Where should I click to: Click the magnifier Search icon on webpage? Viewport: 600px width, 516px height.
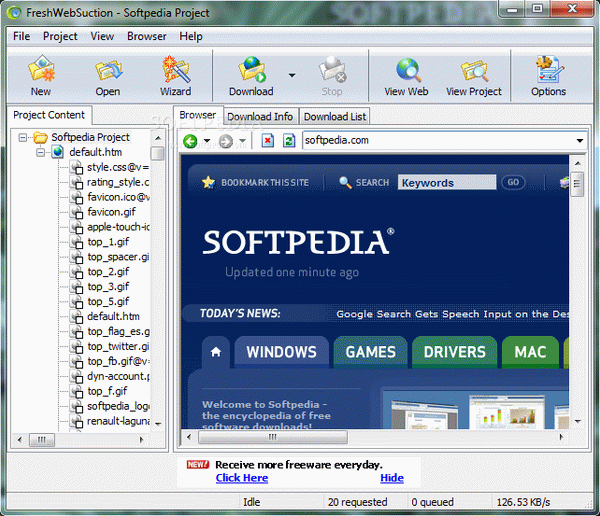(345, 182)
